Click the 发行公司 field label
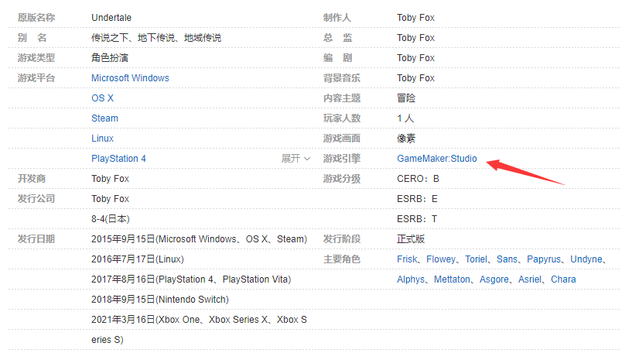 pos(36,199)
